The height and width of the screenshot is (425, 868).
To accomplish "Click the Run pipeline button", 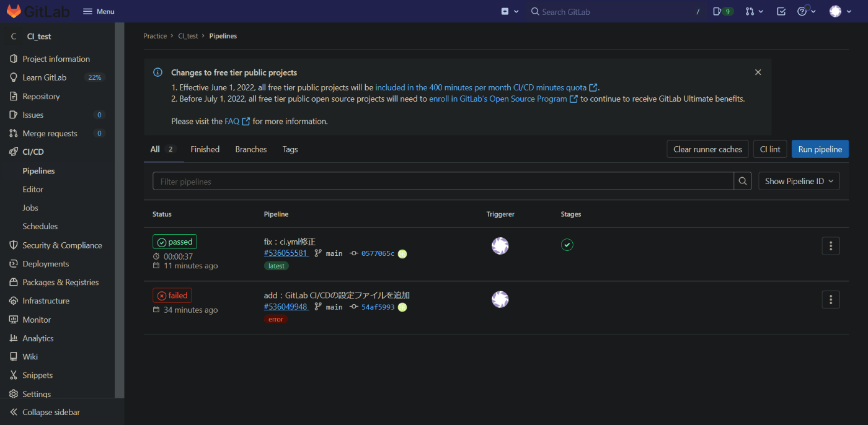I will click(x=820, y=149).
